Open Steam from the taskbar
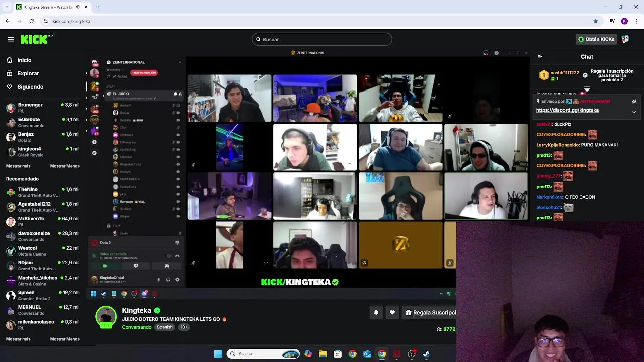The image size is (644, 362). coord(426,354)
